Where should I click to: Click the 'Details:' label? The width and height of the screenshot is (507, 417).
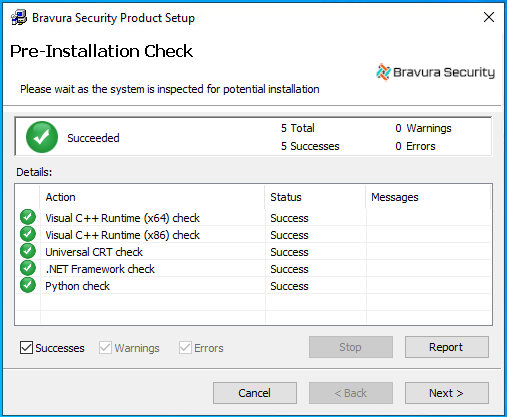(x=34, y=172)
